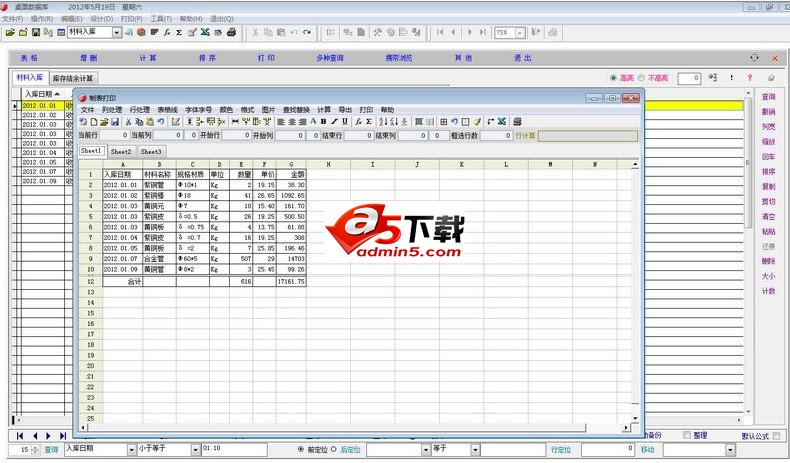Screen dimensions: 790x463
Task: Click the red question mark help icon
Action: point(750,78)
